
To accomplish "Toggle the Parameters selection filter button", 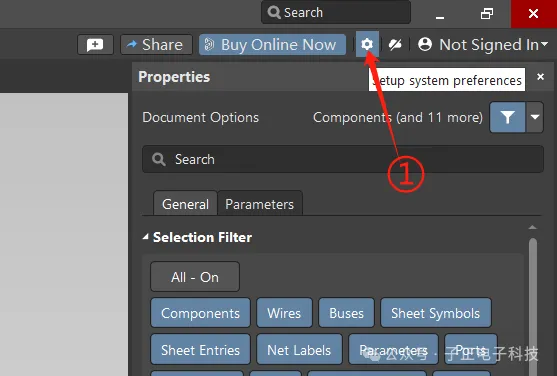I will click(393, 350).
